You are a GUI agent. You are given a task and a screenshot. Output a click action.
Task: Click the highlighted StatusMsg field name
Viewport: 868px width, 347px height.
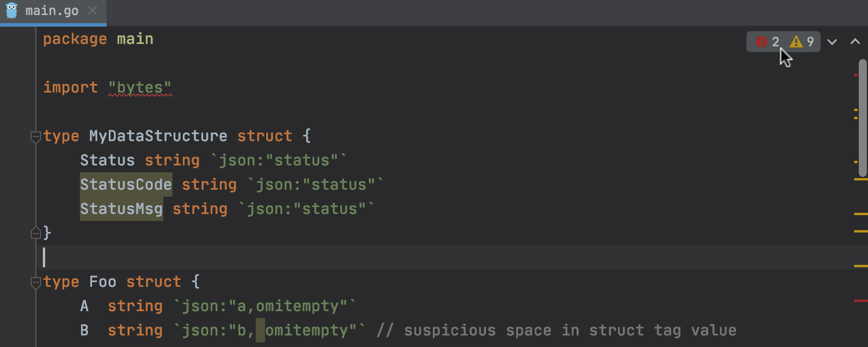(x=121, y=209)
